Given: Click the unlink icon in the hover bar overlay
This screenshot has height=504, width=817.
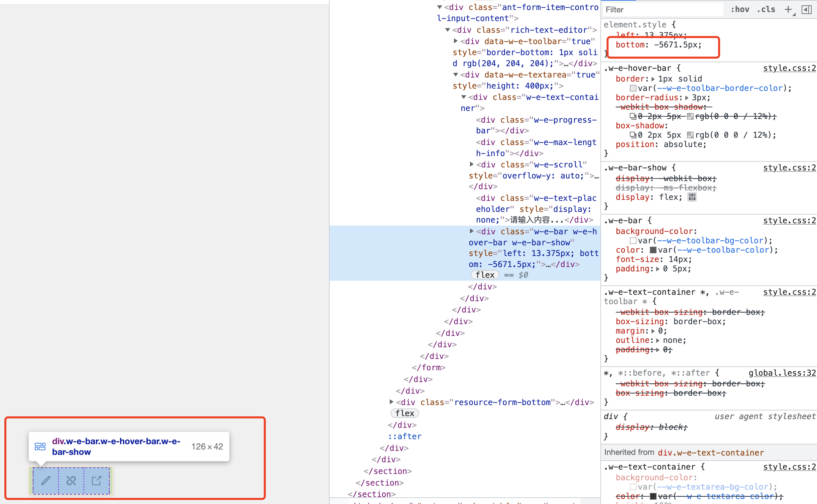Looking at the screenshot, I should tap(71, 481).
